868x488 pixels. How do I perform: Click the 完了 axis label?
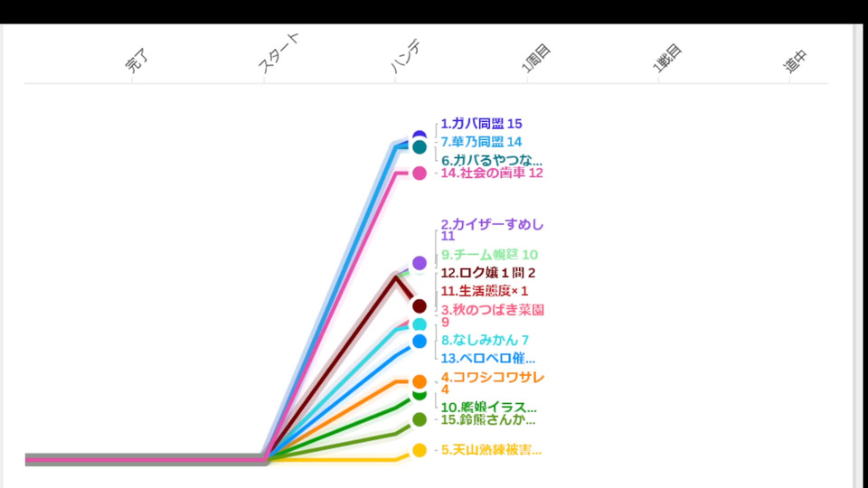136,62
